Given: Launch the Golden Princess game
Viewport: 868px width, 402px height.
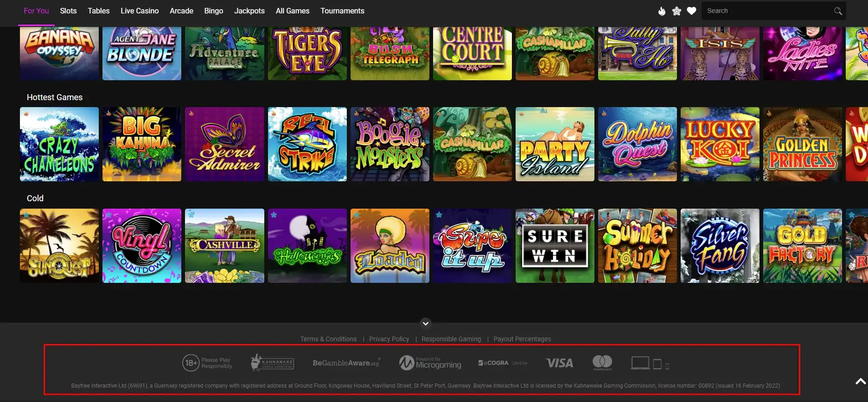Looking at the screenshot, I should click(803, 144).
